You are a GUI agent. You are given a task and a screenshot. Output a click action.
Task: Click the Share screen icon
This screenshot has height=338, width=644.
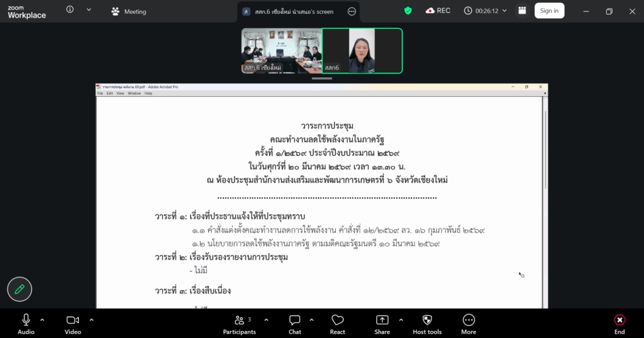pyautogui.click(x=382, y=324)
